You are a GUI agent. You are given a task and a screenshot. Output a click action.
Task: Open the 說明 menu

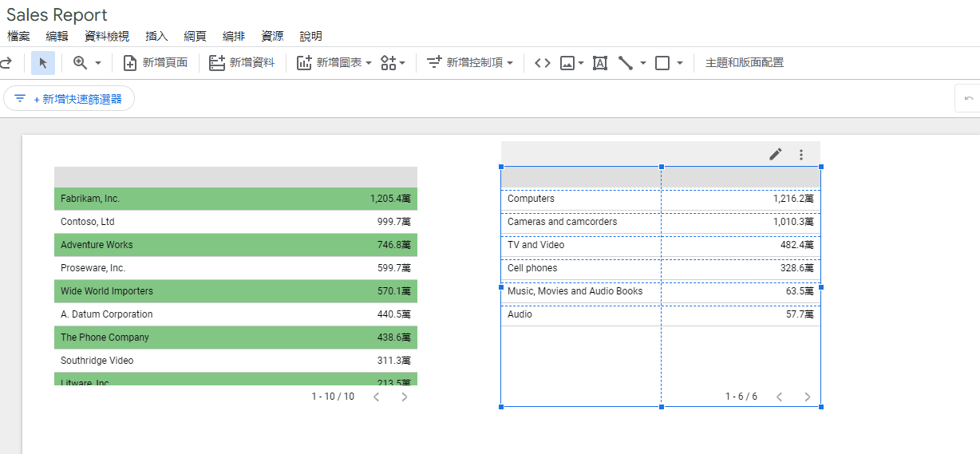click(311, 36)
